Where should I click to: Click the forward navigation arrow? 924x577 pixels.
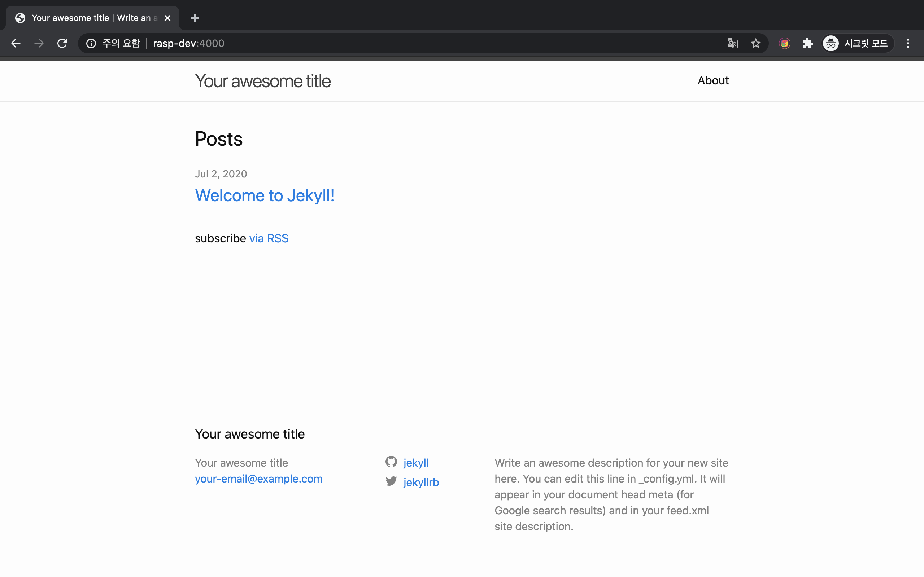[39, 43]
